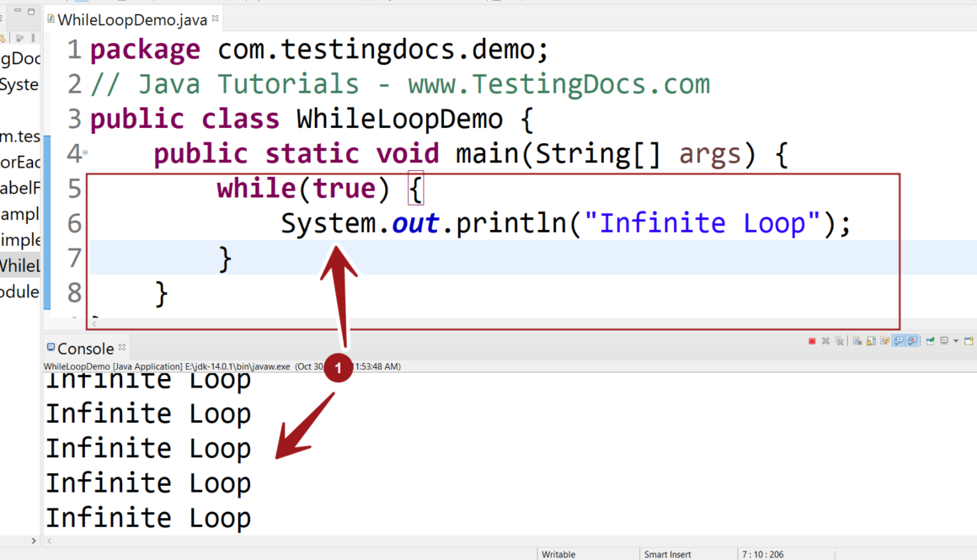Click the Smart Insert status bar field
The height and width of the screenshot is (560, 977).
(x=668, y=554)
